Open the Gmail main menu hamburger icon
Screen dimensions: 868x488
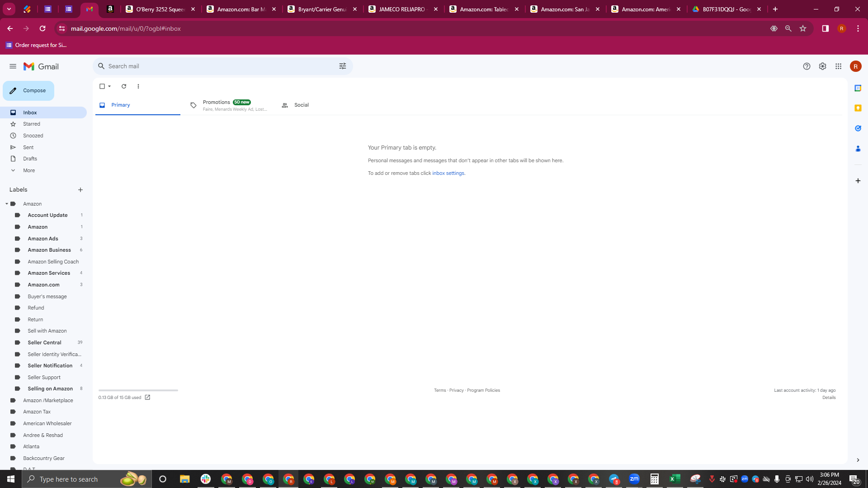13,66
